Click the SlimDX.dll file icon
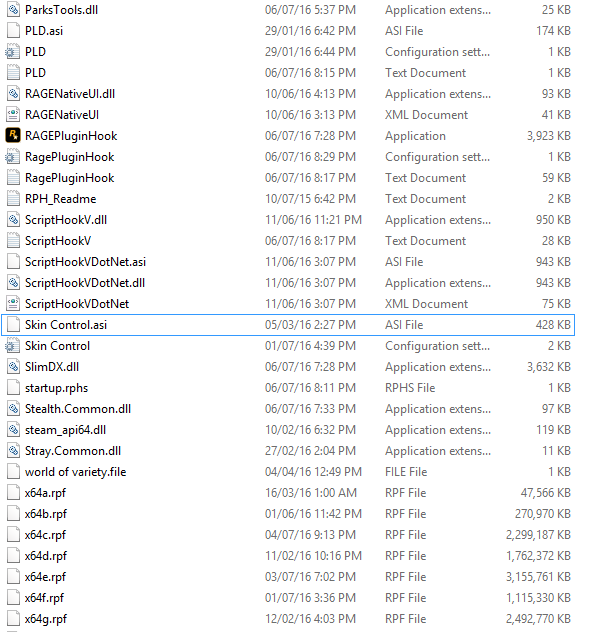The width and height of the screenshot is (610, 639). pyautogui.click(x=13, y=367)
